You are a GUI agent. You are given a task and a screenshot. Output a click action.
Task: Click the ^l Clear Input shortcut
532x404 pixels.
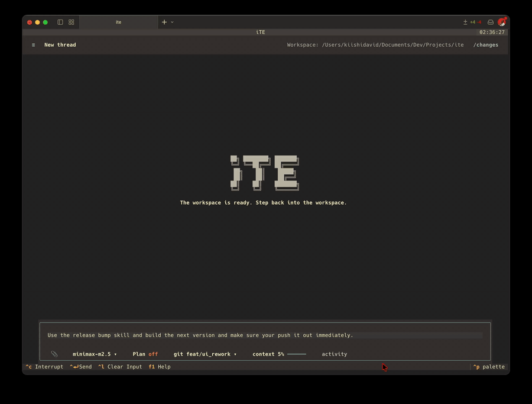tap(120, 367)
